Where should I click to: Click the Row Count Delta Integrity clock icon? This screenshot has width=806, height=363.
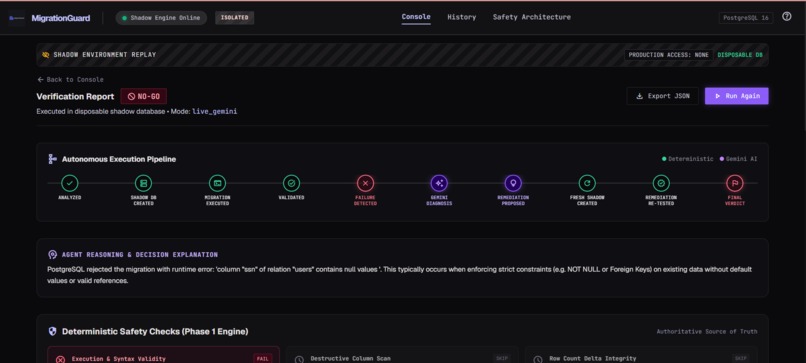538,359
